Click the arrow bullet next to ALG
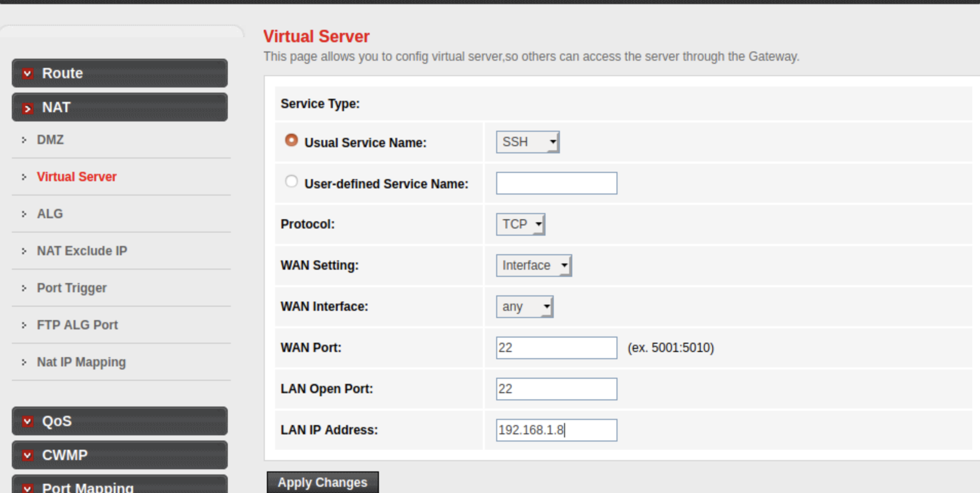 coord(24,214)
